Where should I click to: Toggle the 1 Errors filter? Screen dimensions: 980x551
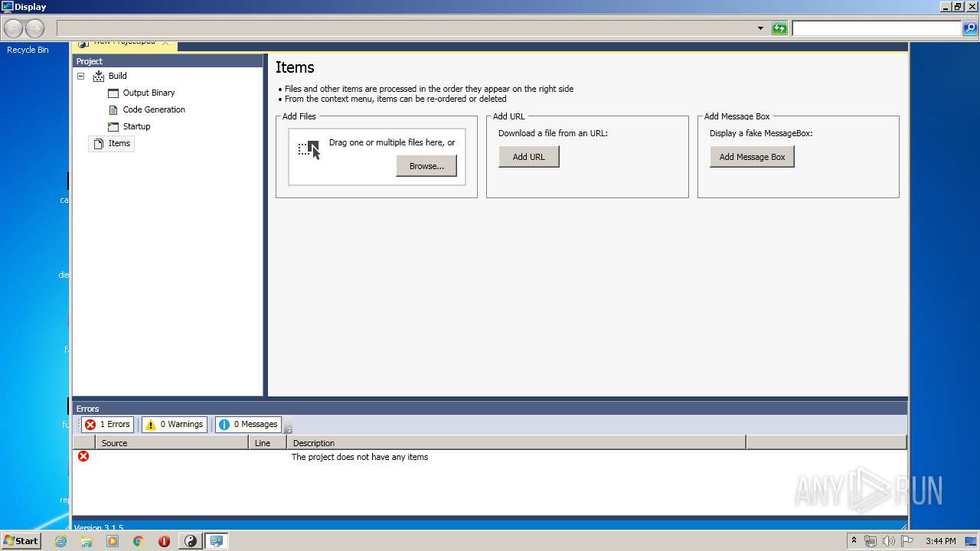pos(108,424)
